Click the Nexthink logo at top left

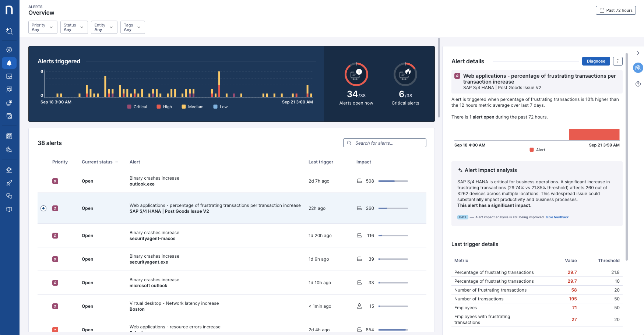tap(9, 10)
